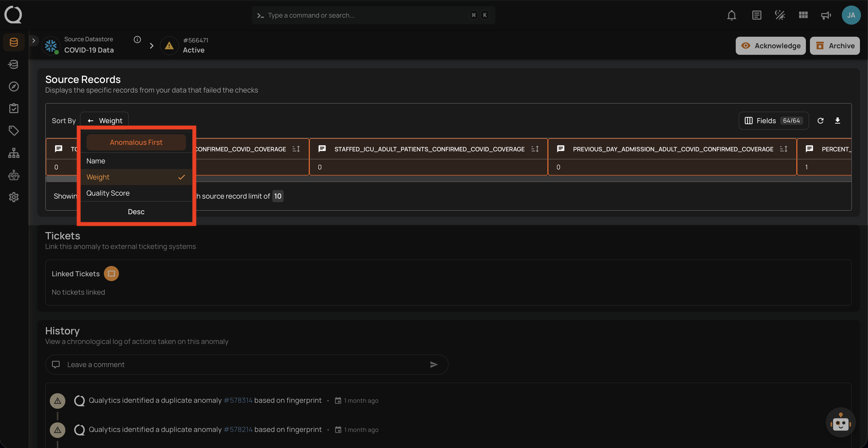Click source record limit value 10
Image resolution: width=868 pixels, height=448 pixels.
[x=278, y=196]
